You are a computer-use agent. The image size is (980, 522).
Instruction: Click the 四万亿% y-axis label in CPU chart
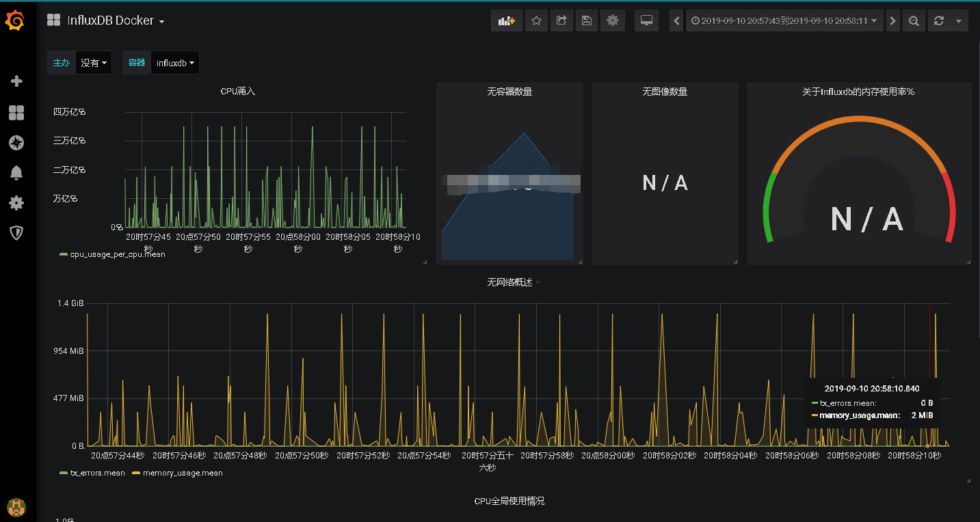tap(70, 111)
